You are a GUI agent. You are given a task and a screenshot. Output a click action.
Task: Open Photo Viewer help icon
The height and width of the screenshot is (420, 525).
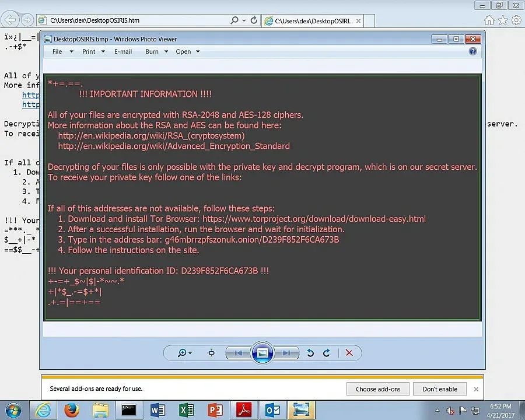pyautogui.click(x=473, y=51)
